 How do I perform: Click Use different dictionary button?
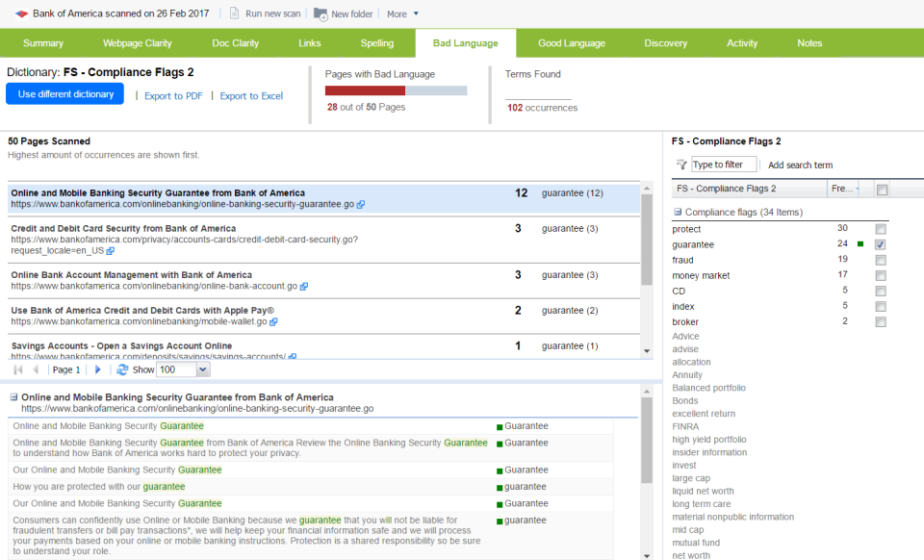65,94
